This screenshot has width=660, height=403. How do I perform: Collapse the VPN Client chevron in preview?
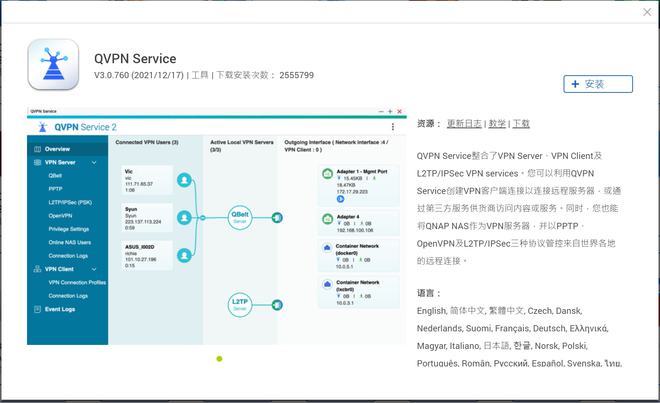[94, 269]
